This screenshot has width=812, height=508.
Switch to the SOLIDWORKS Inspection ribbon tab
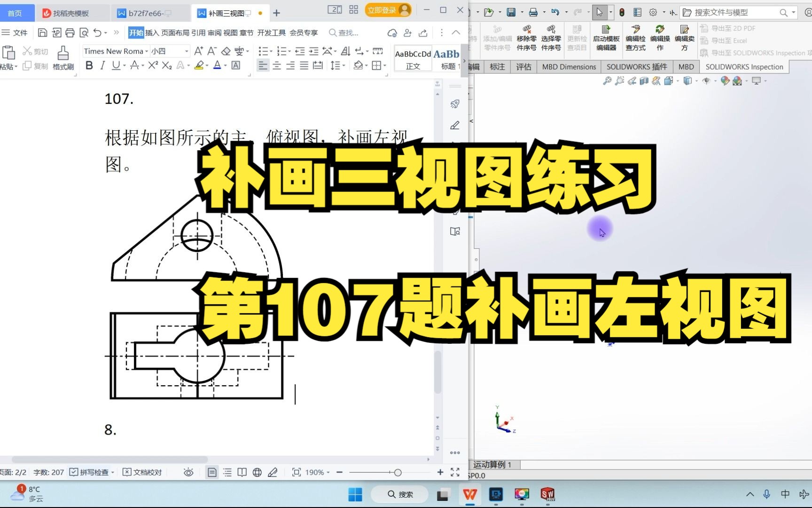click(x=744, y=67)
